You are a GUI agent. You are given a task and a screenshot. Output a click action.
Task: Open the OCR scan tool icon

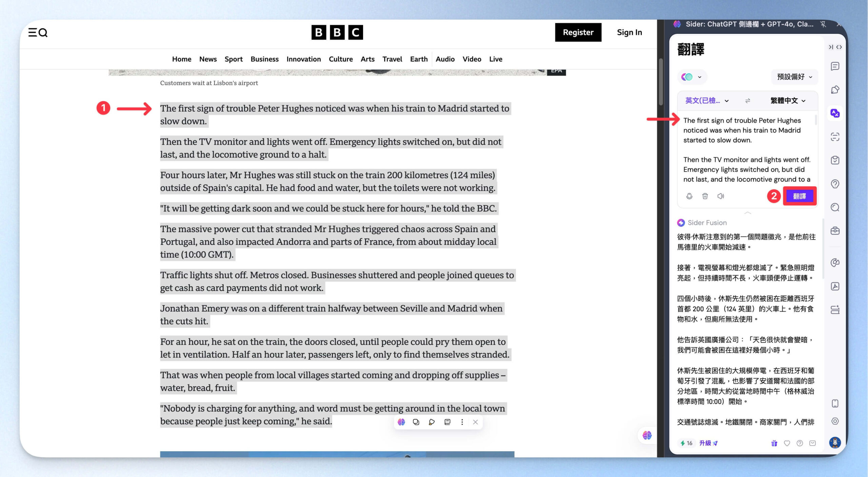coord(835,137)
